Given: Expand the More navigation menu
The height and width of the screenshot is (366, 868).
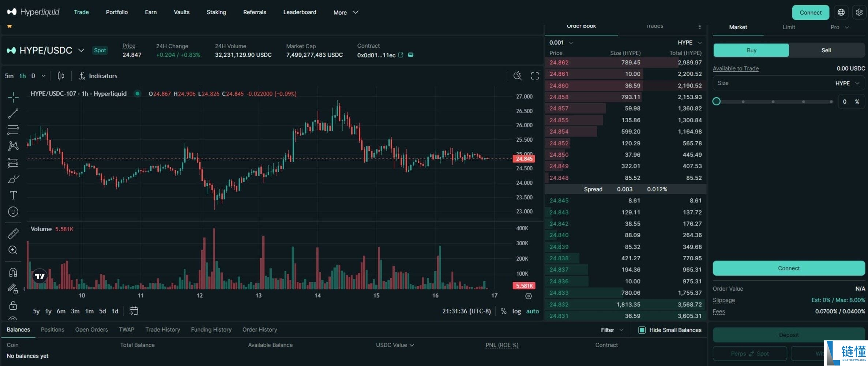Looking at the screenshot, I should pyautogui.click(x=346, y=12).
